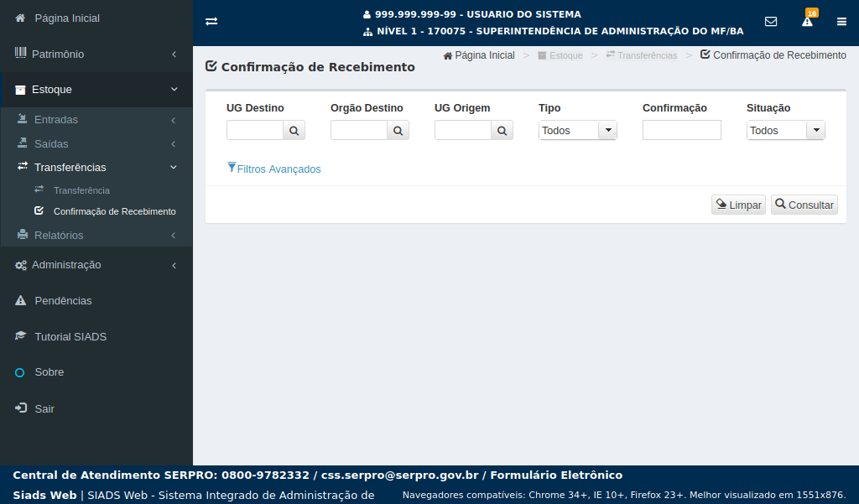Click the gears icon next to Administração
This screenshot has height=504, width=859.
coord(21,265)
